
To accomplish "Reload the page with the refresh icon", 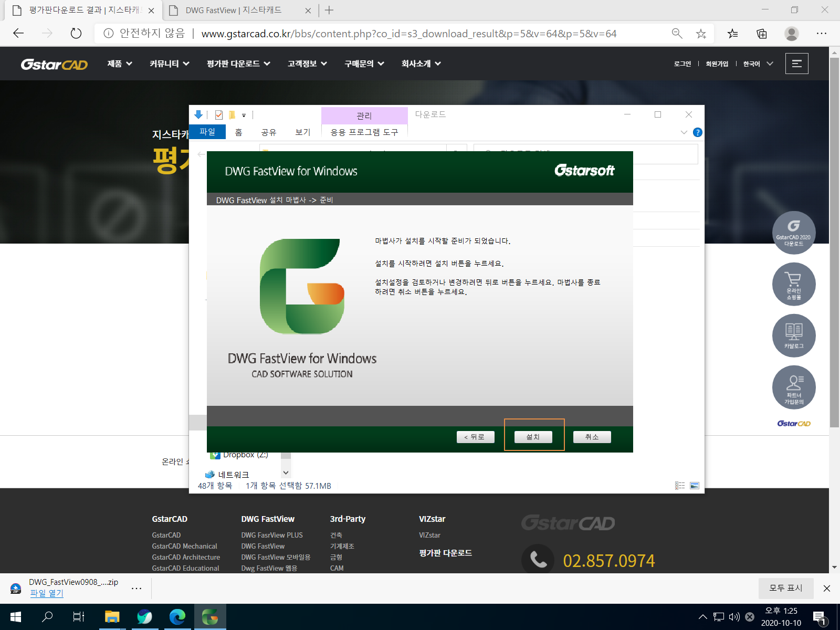I will click(x=76, y=34).
